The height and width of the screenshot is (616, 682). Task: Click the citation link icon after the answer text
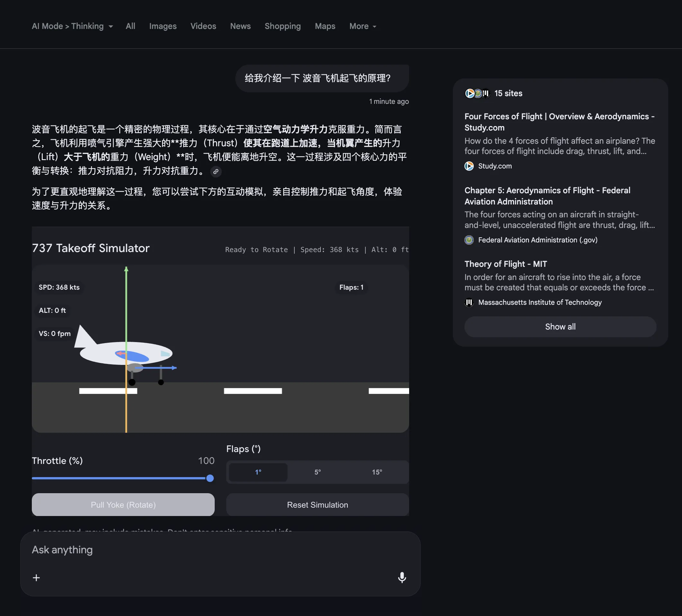(216, 172)
